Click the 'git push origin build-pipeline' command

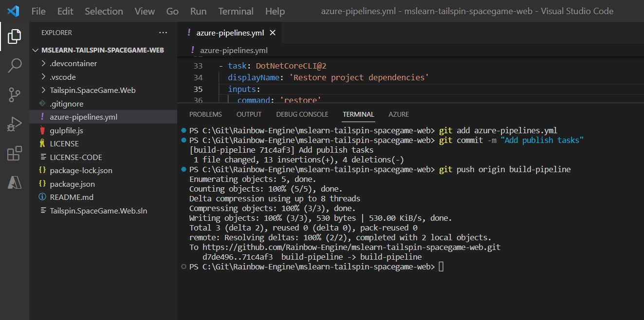pyautogui.click(x=505, y=169)
